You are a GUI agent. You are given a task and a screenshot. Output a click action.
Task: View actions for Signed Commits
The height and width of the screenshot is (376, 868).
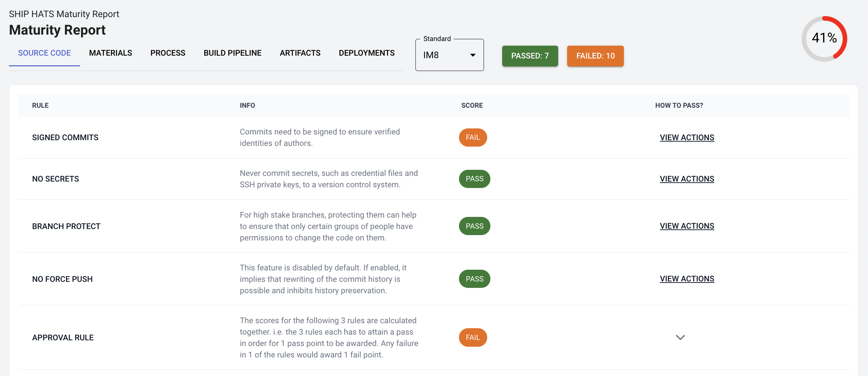pos(687,138)
